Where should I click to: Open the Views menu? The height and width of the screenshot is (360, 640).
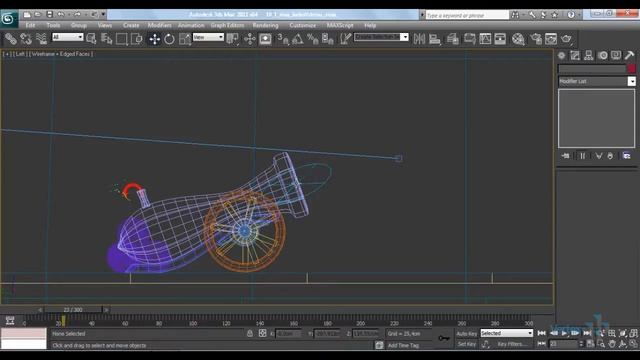pos(104,25)
